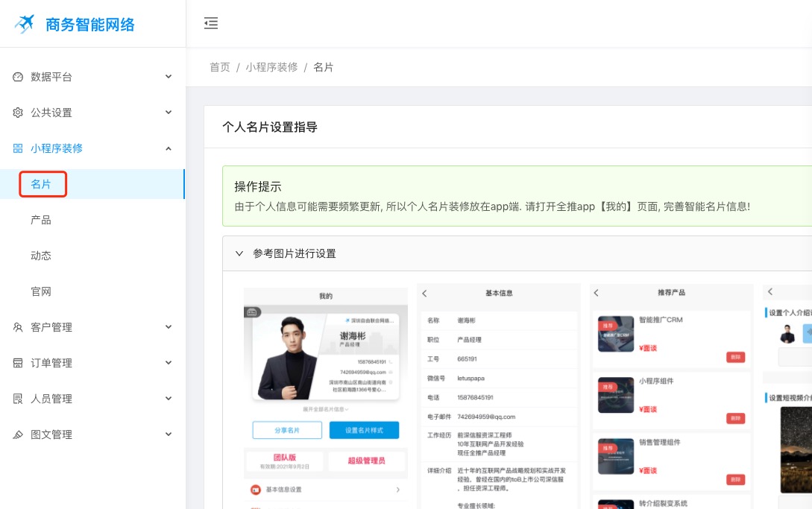Viewport: 812px width, 509px height.
Task: Click the 商务智能网络 brand title
Action: [90, 25]
